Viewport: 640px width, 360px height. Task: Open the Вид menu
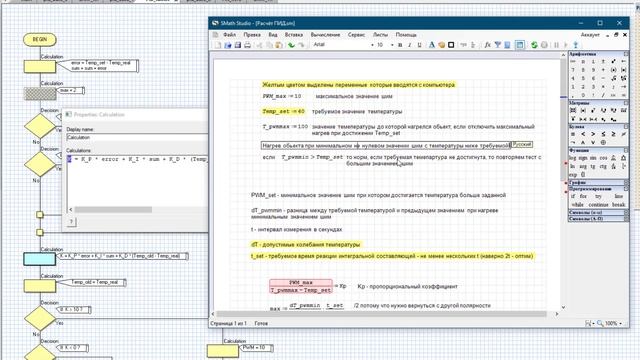tap(273, 35)
